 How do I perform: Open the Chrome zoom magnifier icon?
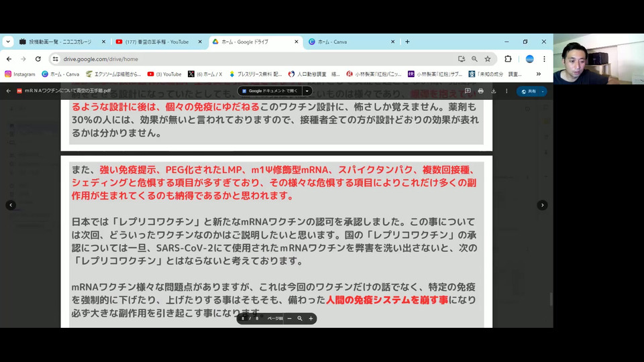pos(474,59)
